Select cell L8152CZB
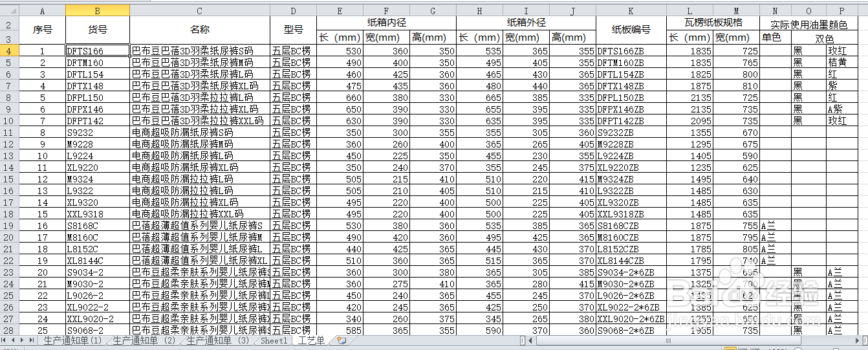The width and height of the screenshot is (868, 350). (631, 248)
